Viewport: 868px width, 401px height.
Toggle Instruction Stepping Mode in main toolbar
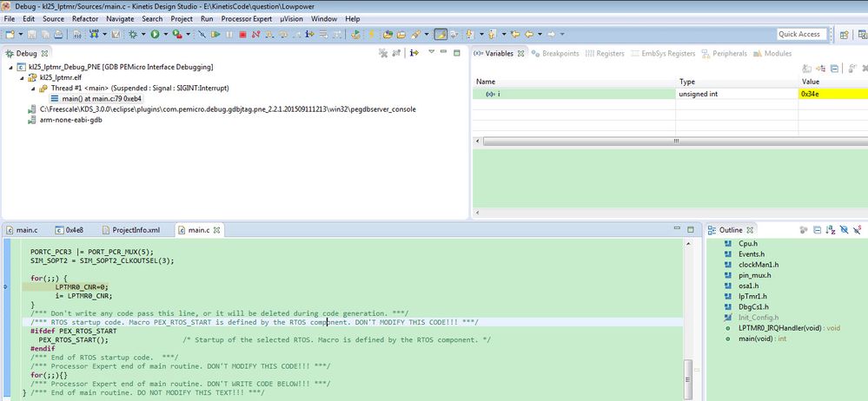[309, 35]
